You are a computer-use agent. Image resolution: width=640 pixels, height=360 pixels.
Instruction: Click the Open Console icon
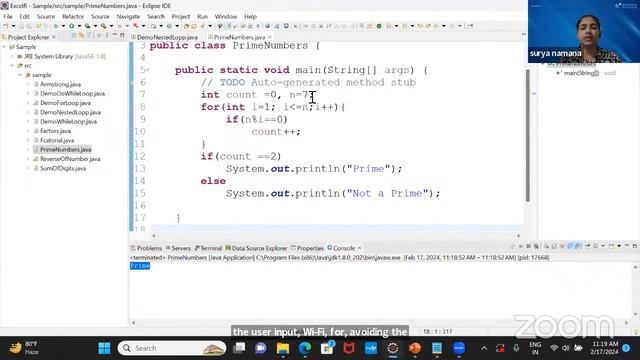pyautogui.click(x=611, y=246)
